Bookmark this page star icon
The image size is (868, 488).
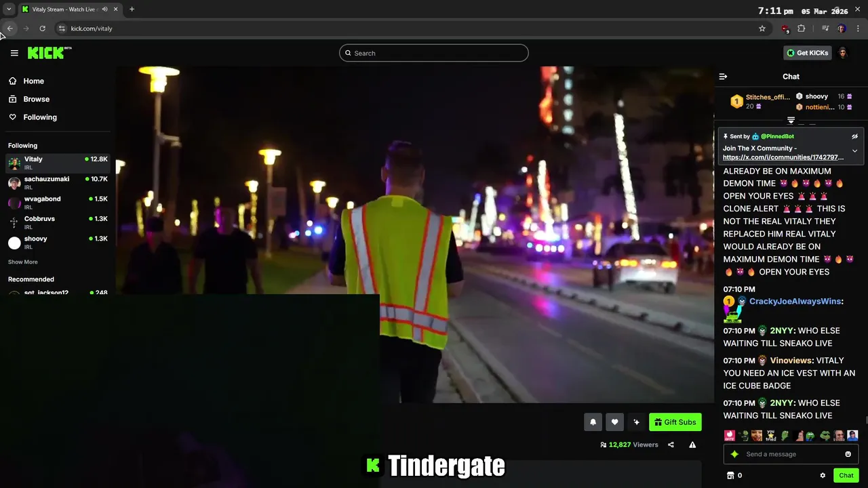762,28
